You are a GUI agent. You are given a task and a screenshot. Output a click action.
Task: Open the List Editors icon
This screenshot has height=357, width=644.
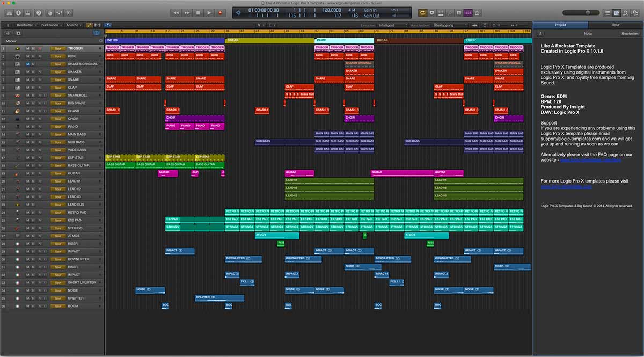point(608,13)
